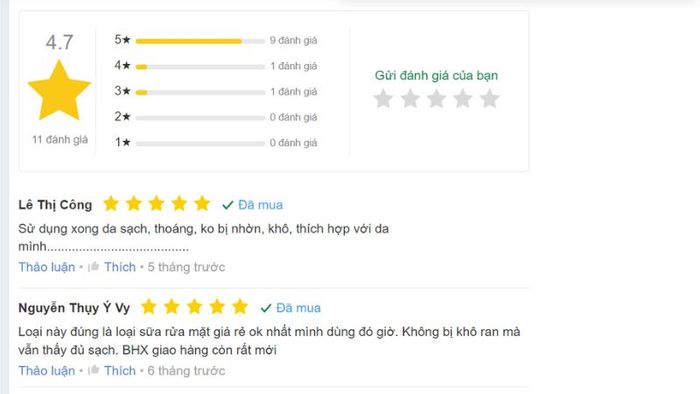Click the 9 đánh giá count label

[x=293, y=41]
